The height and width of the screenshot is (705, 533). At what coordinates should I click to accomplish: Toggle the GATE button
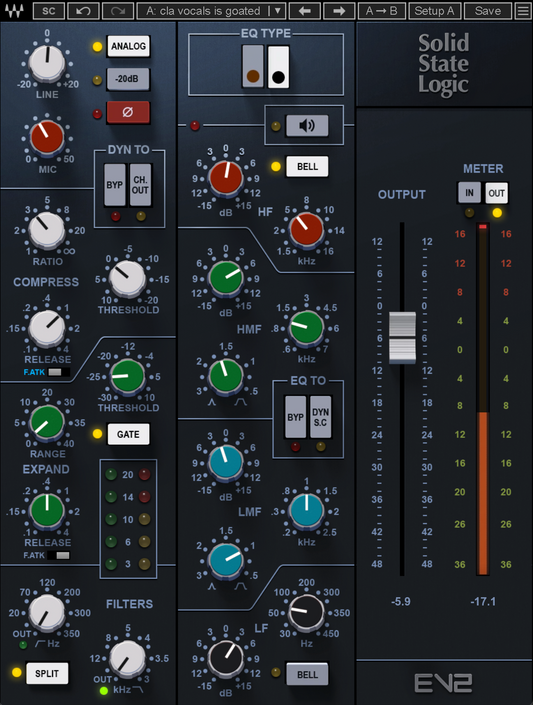click(x=128, y=434)
